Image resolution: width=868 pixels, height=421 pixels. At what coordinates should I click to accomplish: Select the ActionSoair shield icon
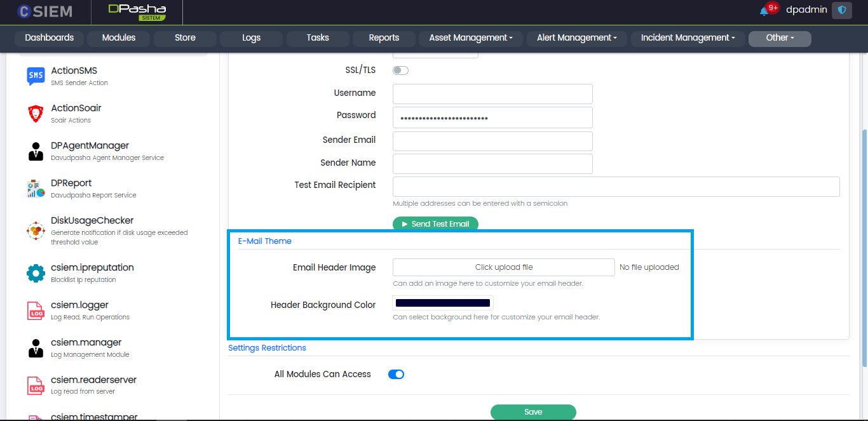[36, 114]
